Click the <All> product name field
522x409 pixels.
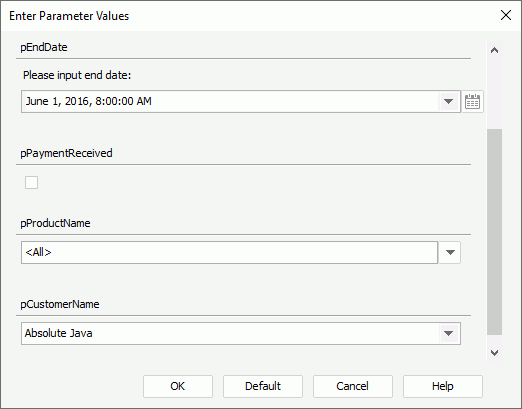(229, 252)
